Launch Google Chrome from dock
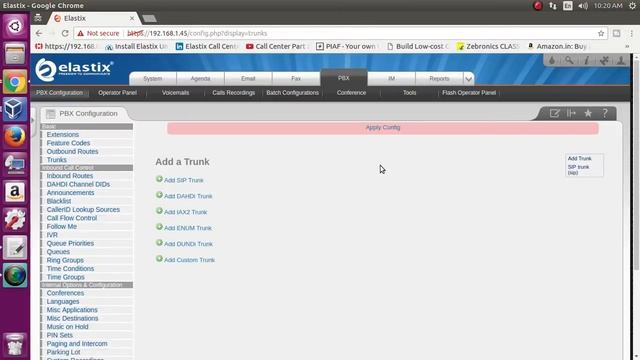 click(x=15, y=82)
